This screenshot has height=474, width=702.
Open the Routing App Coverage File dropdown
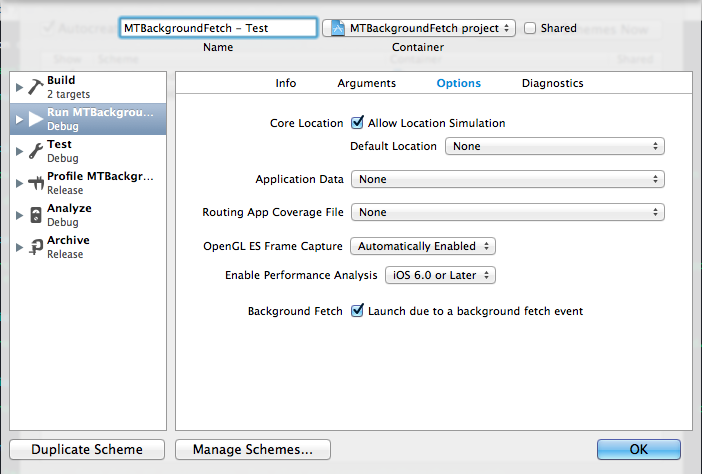508,212
